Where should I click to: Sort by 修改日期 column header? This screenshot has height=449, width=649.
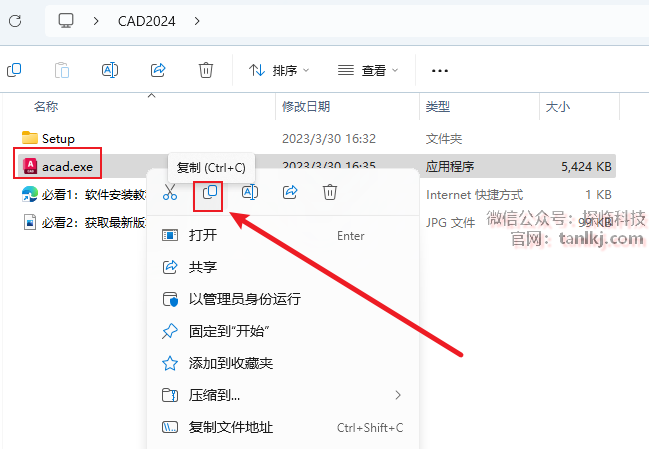point(306,107)
